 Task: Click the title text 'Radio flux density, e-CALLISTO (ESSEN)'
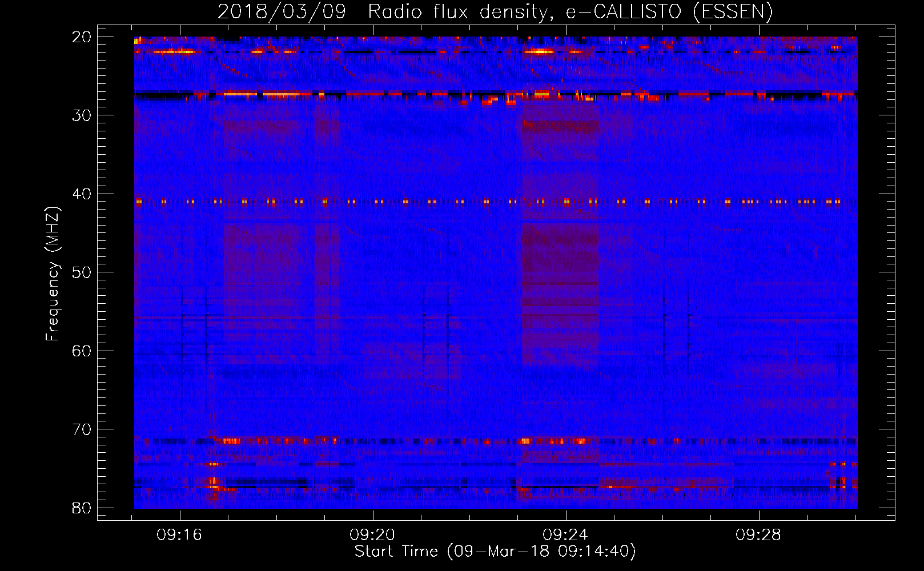pos(571,12)
